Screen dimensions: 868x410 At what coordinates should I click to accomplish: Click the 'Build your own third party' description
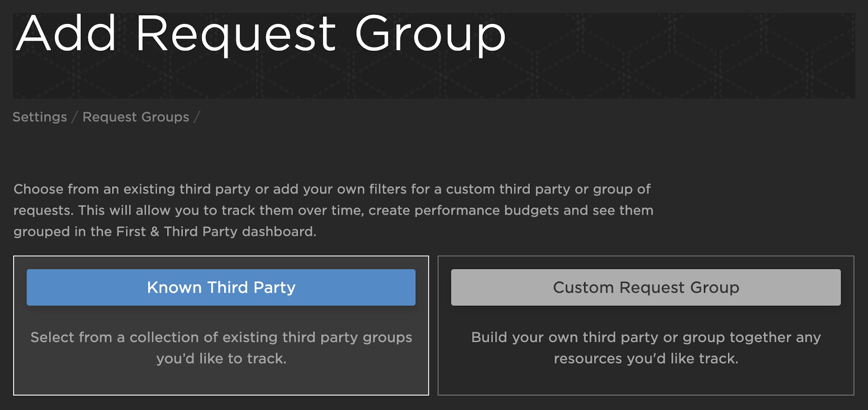(646, 337)
